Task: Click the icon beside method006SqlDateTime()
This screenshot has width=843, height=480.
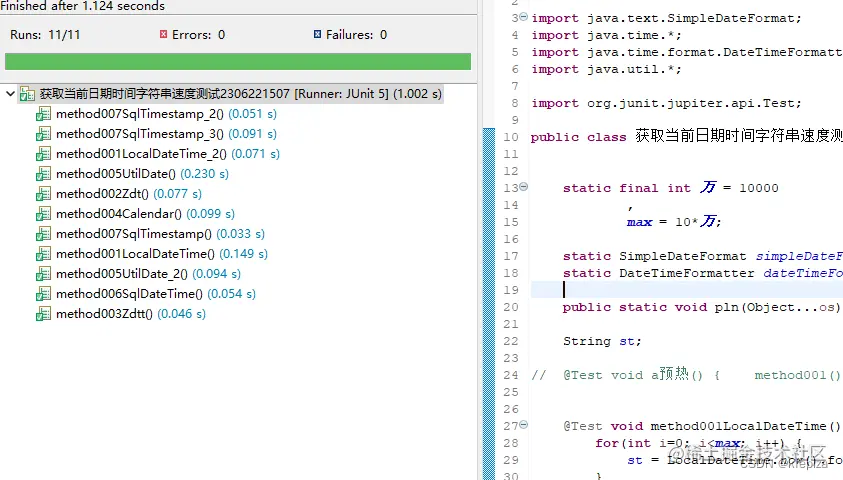Action: (44, 294)
